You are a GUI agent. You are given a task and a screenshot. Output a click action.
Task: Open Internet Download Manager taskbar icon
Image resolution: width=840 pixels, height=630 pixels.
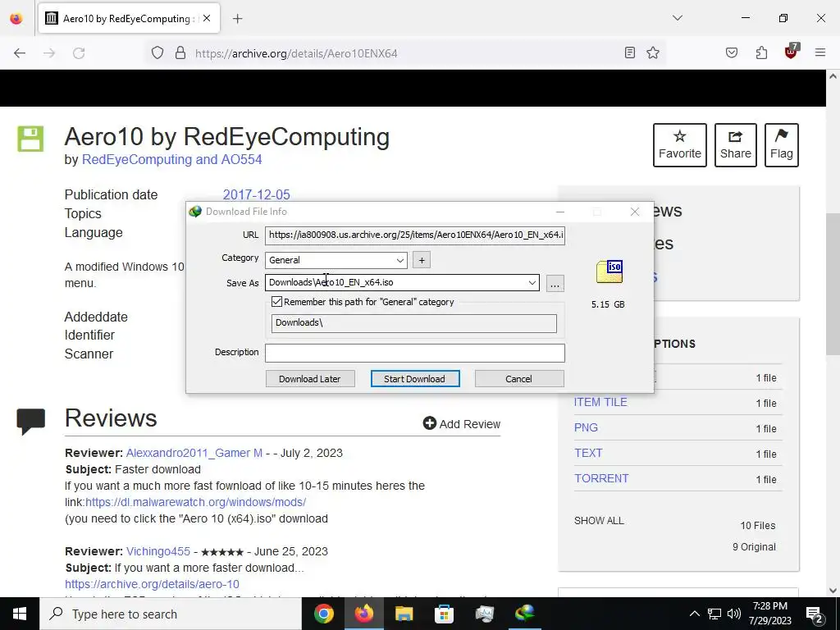[524, 614]
